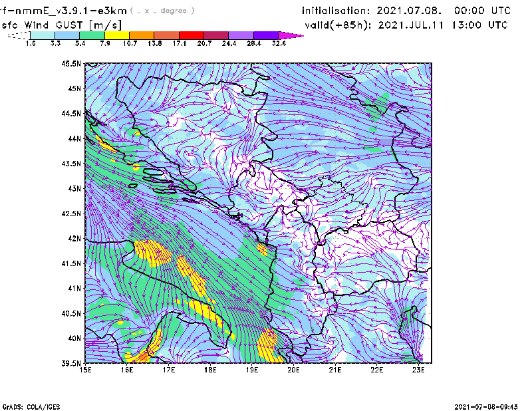Screen dimensions: 532x411
Task: Click the '20E' longitude label
Action: point(293,370)
